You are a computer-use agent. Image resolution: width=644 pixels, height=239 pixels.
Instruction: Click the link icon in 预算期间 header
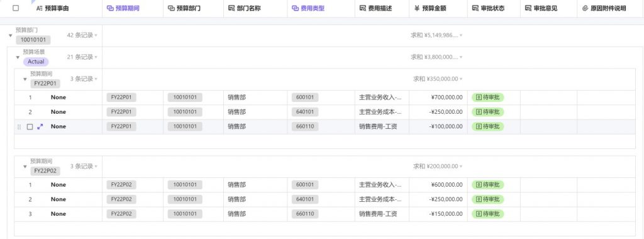pos(110,8)
